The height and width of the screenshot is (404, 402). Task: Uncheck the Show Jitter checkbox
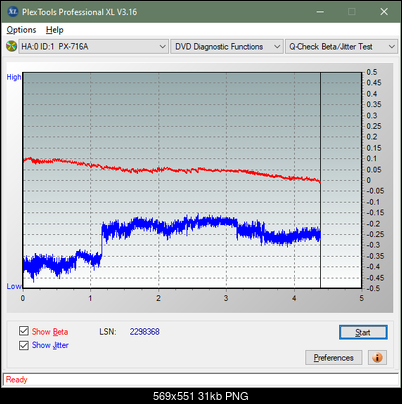[x=24, y=345]
